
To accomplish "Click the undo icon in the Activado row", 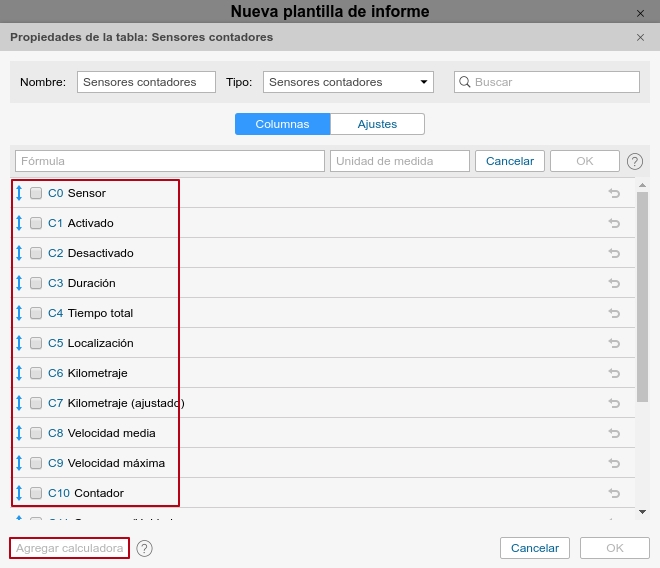I will 614,223.
